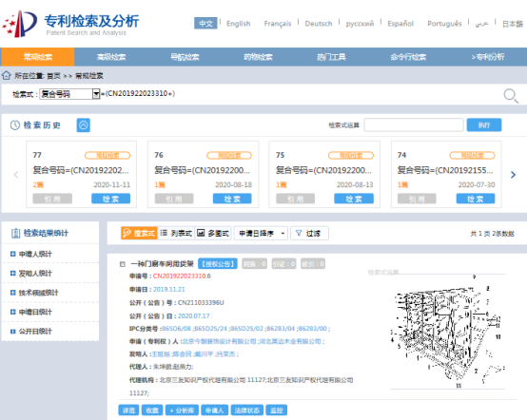Screen dimensions: 527x420
Task: Expand the 发明人统计 tree item
Action: [x=13, y=274]
